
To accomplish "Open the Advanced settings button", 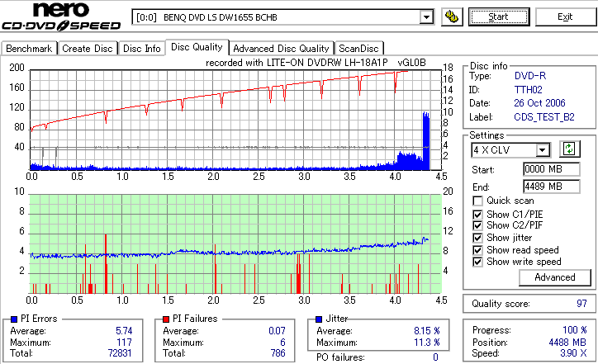I will click(555, 277).
